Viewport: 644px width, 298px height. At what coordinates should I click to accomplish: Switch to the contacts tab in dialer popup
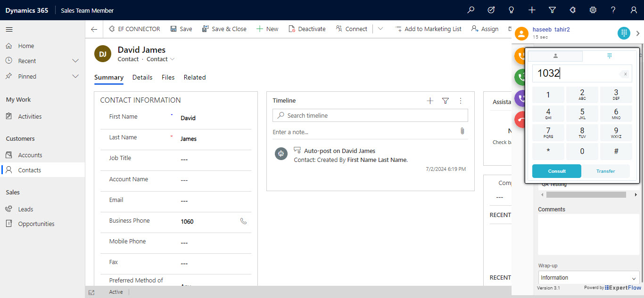click(555, 56)
